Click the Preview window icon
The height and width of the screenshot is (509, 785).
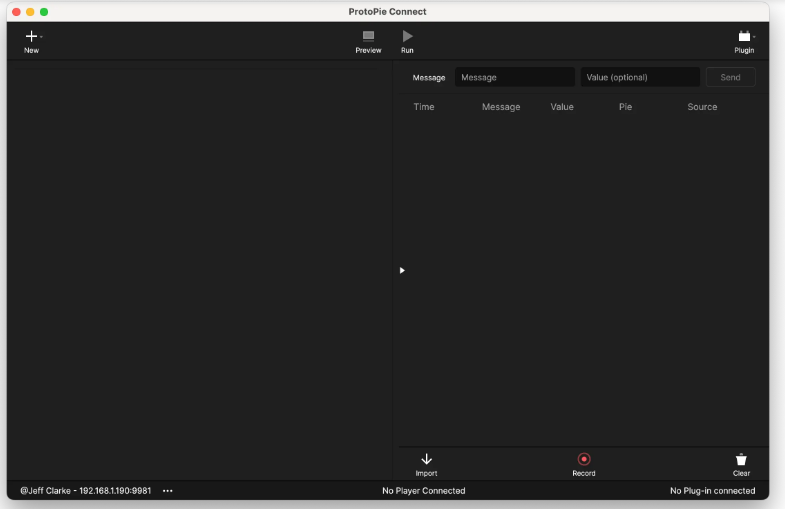point(368,36)
